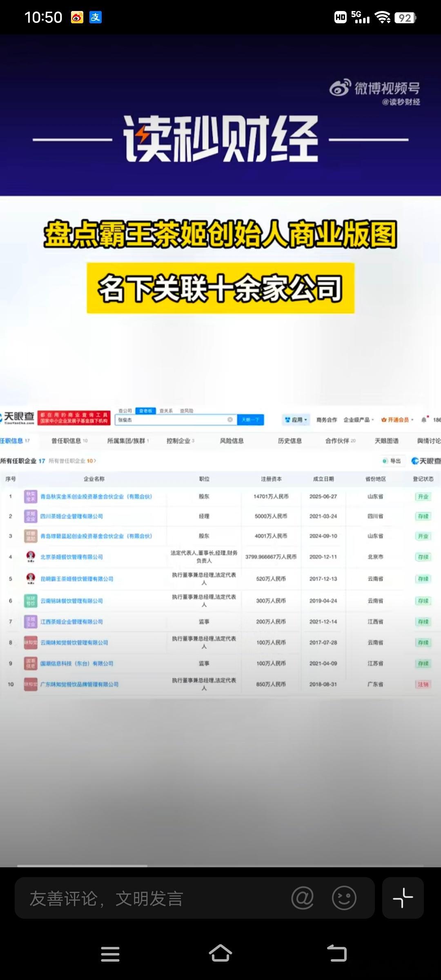The width and height of the screenshot is (441, 980).
Task: Tap the HD indicator in status bar
Action: (341, 17)
